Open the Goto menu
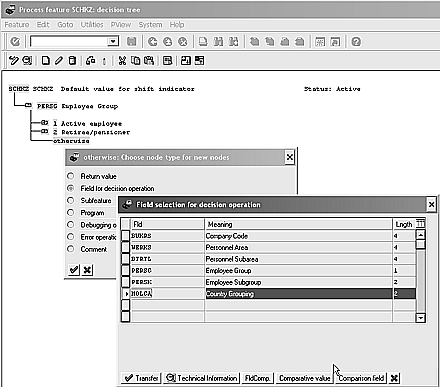 coord(65,25)
